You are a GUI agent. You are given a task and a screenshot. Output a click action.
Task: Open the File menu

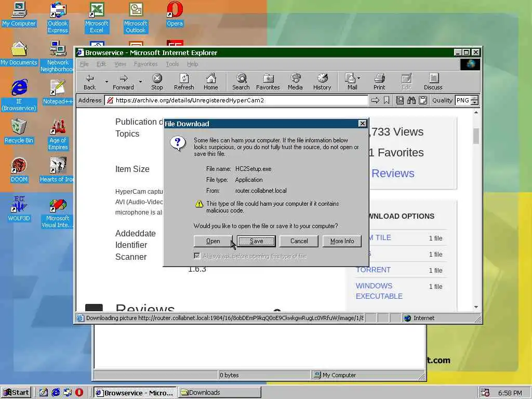point(84,64)
